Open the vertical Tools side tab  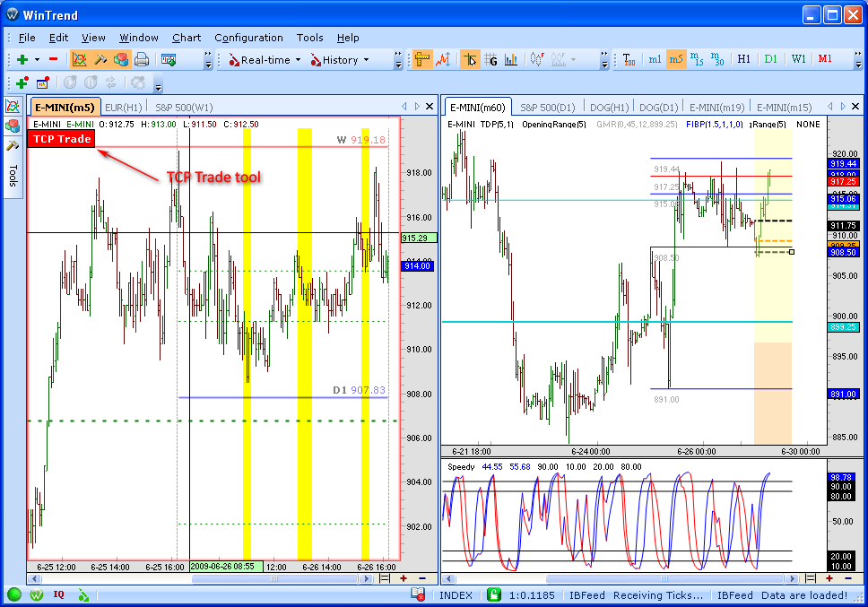[x=13, y=176]
